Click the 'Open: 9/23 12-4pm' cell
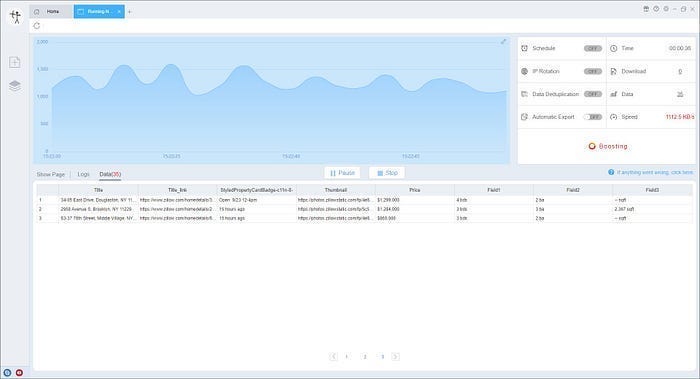The width and height of the screenshot is (700, 379). [257, 200]
